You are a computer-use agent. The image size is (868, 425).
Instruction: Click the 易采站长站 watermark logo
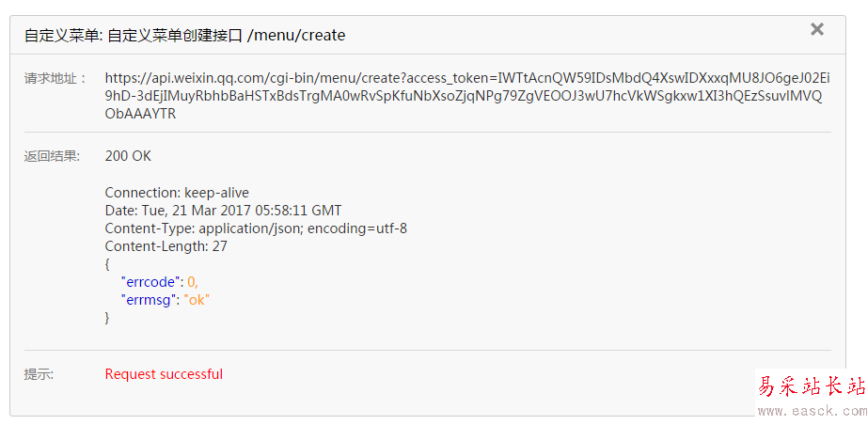coord(811,387)
